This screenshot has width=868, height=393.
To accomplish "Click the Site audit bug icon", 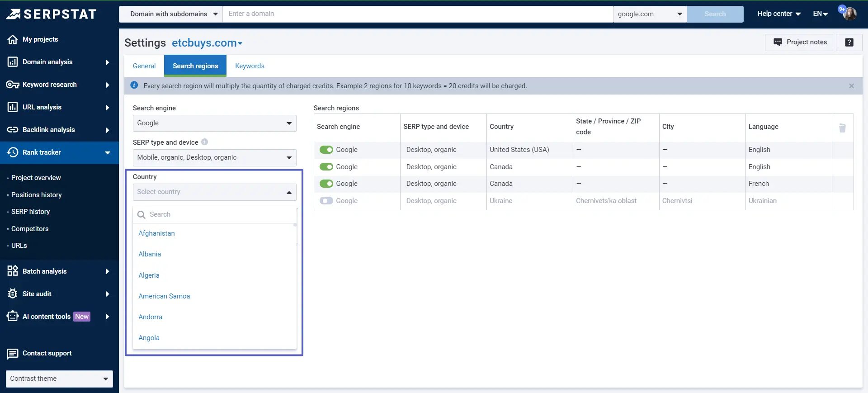I will pyautogui.click(x=13, y=294).
